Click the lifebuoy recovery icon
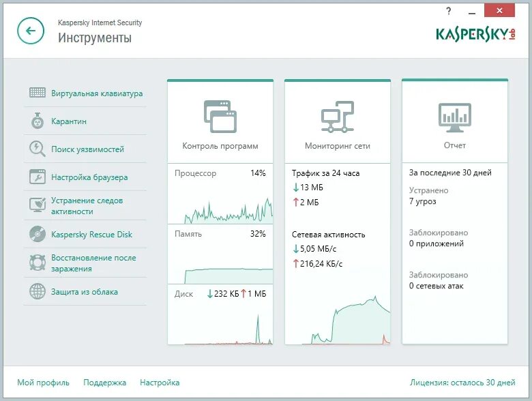Image resolution: width=532 pixels, height=401 pixels. tap(38, 263)
